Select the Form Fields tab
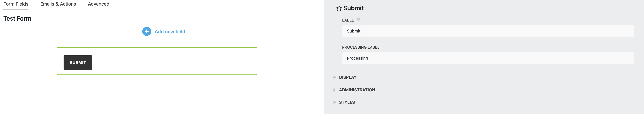Screen dimensions: 644x114 coord(15,4)
